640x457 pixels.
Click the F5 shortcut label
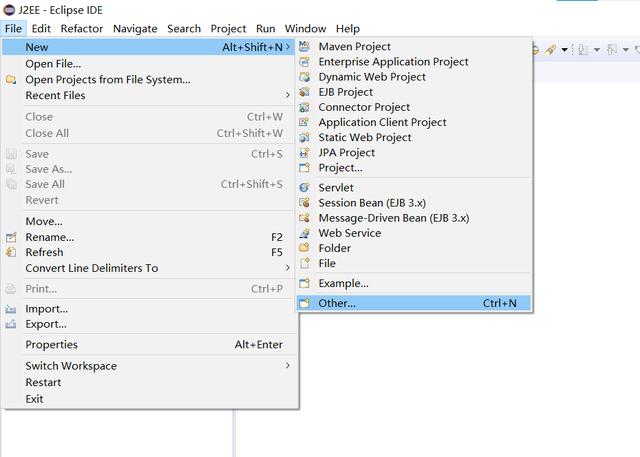[x=277, y=252]
